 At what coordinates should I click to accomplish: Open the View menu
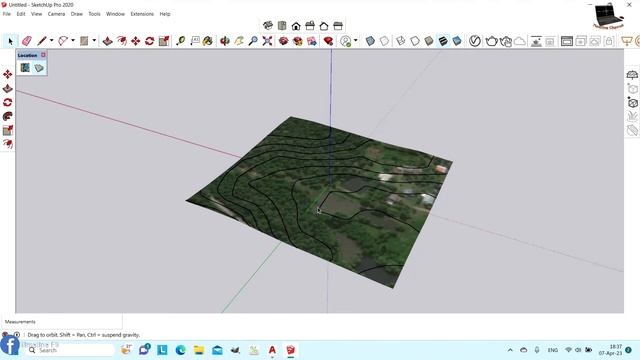click(x=36, y=14)
